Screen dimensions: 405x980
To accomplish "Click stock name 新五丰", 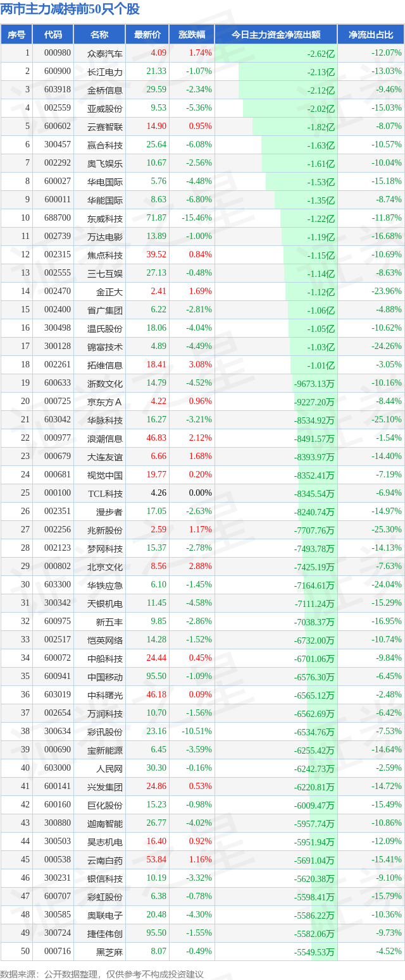I will (109, 622).
